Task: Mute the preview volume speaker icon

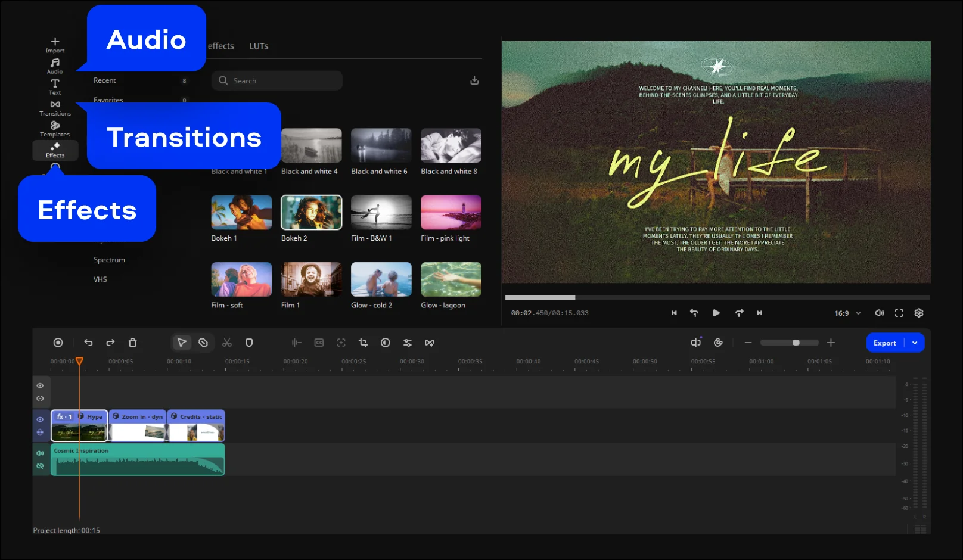Action: tap(879, 313)
